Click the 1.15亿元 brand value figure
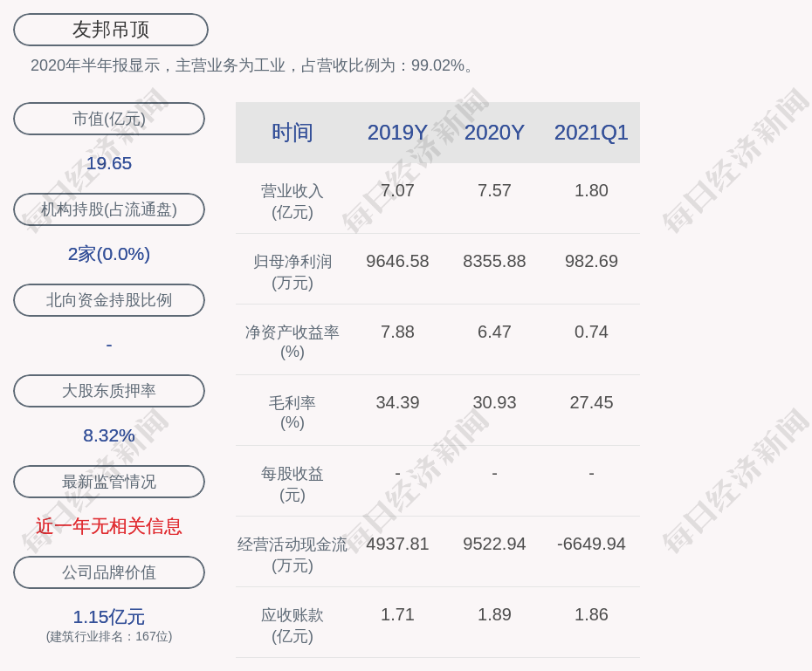812x671 pixels. coord(109,617)
